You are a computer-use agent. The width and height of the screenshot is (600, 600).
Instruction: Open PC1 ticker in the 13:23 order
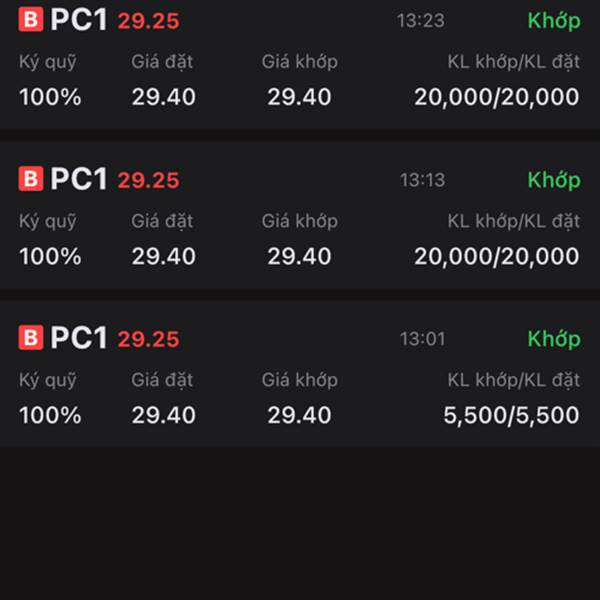(78, 20)
